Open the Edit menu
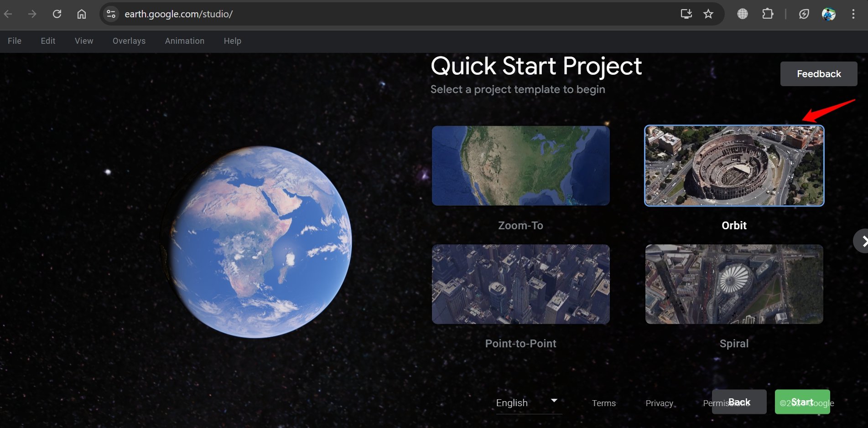Viewport: 868px width, 428px height. [x=48, y=41]
